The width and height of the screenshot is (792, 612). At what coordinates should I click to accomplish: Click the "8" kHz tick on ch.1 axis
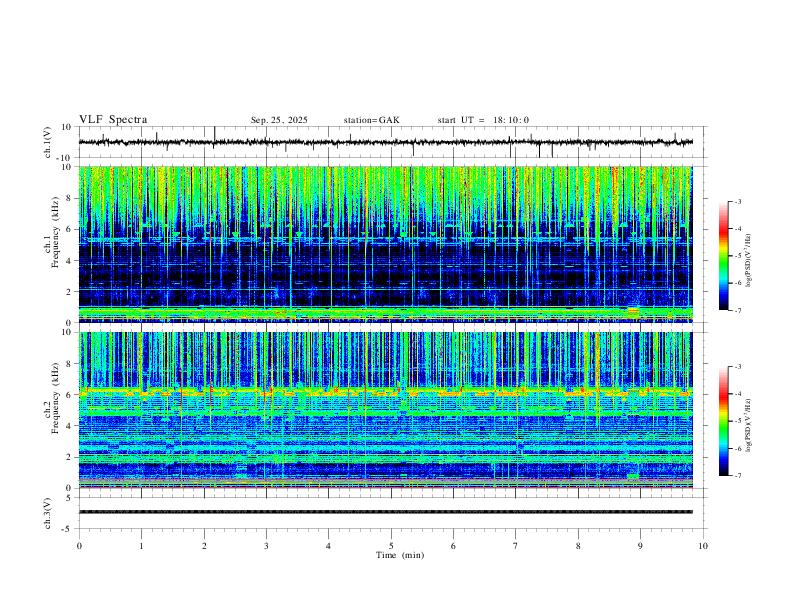click(69, 198)
